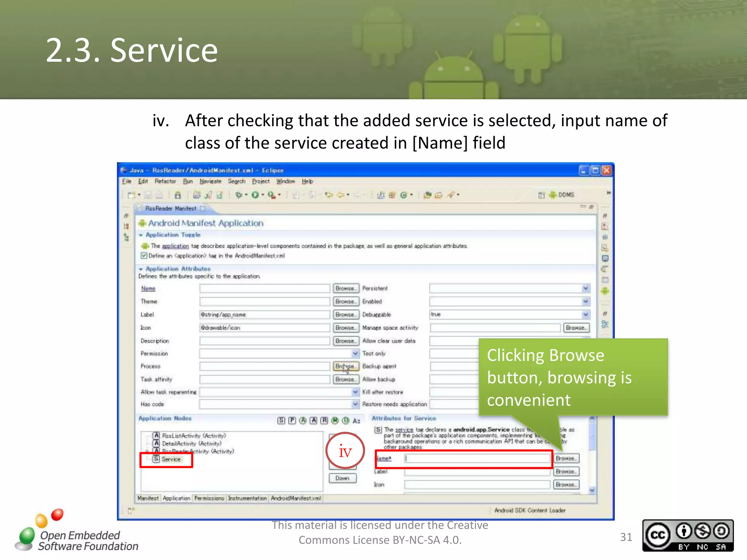
Task: Open the 'application' hyperlink in description
Action: pyautogui.click(x=175, y=246)
